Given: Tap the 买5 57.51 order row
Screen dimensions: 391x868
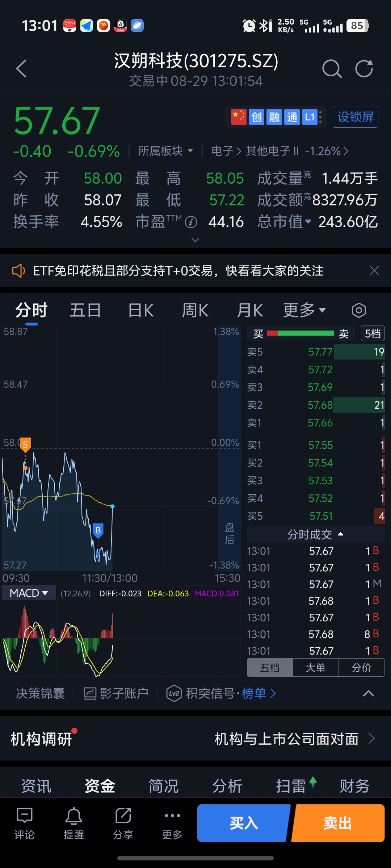Looking at the screenshot, I should coord(316,516).
